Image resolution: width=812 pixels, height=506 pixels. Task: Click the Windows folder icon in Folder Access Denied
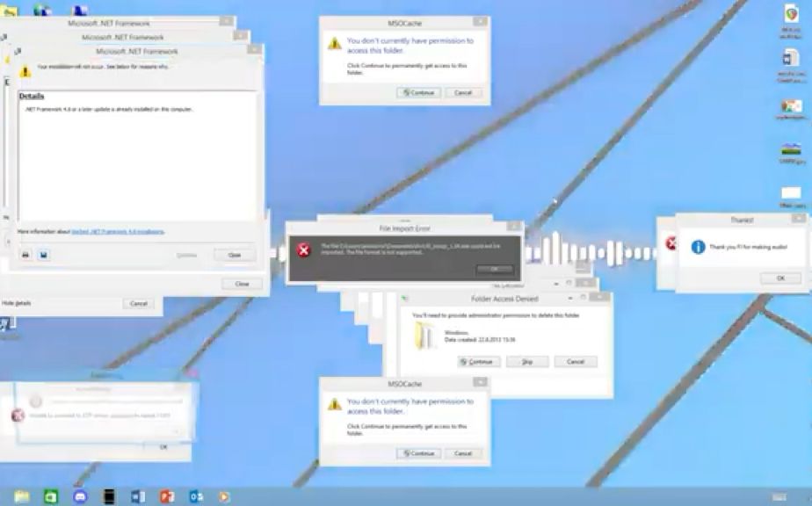pyautogui.click(x=424, y=336)
